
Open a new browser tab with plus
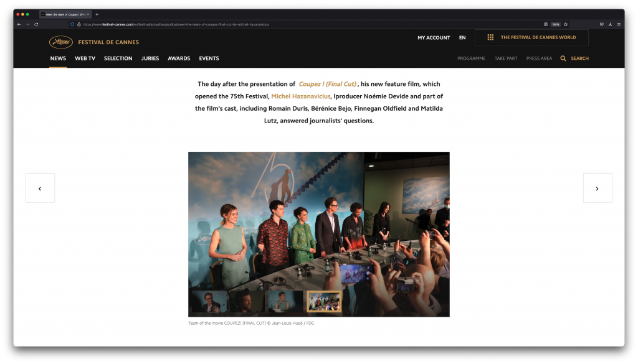(x=97, y=14)
